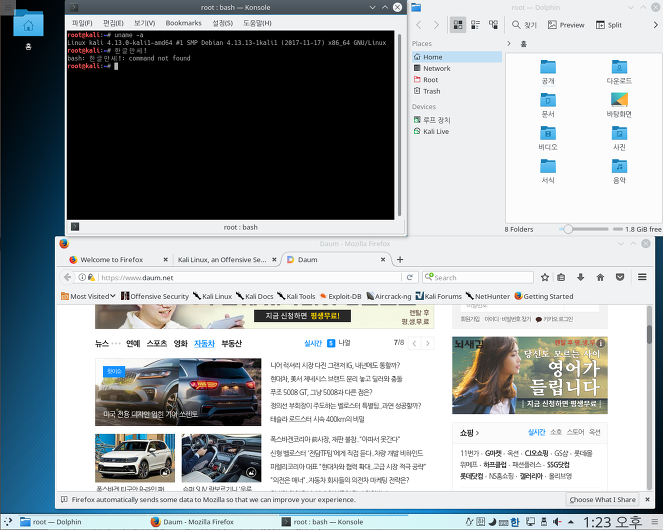Click volume icon in system tray
Image resolution: width=663 pixels, height=530 pixels.
[x=557, y=522]
